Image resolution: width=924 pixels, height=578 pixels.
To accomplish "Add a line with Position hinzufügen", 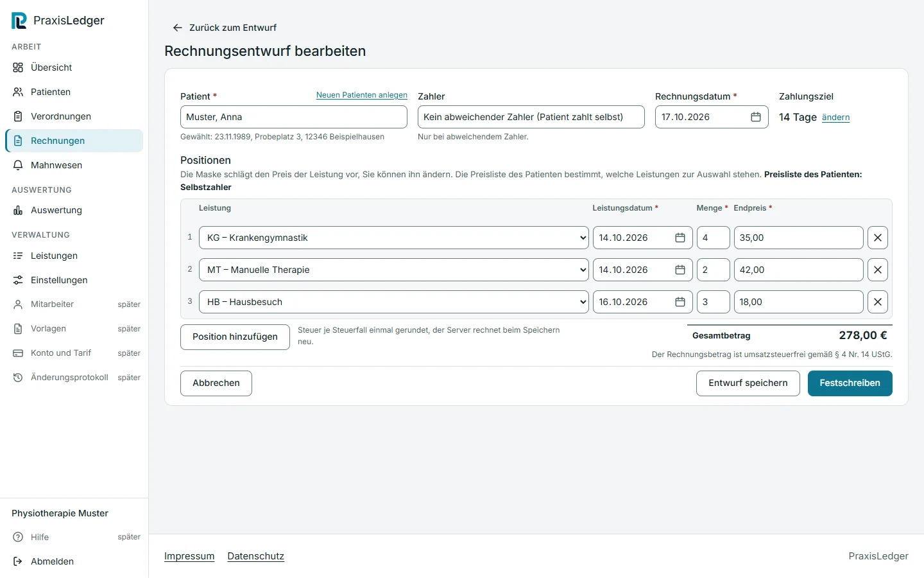I will click(235, 337).
